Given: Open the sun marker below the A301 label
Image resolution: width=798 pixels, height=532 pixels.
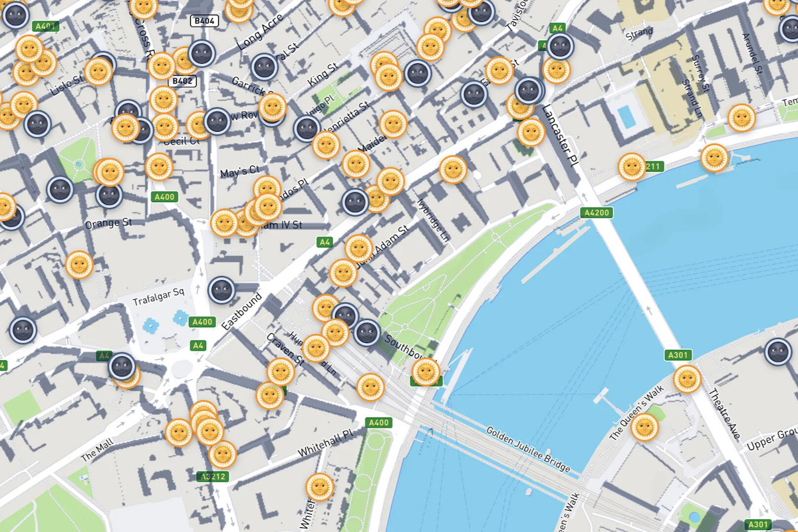Looking at the screenshot, I should pyautogui.click(x=687, y=378).
